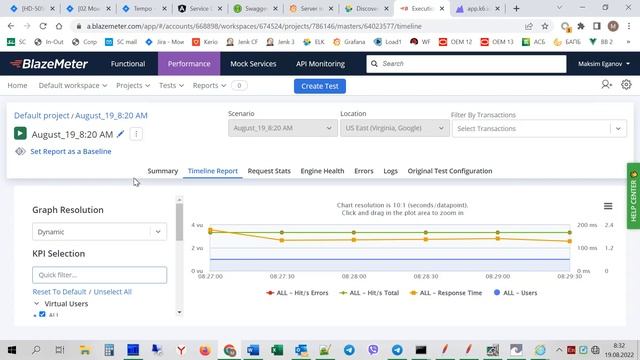Go back in browser history
The width and height of the screenshot is (640, 360).
tap(11, 26)
